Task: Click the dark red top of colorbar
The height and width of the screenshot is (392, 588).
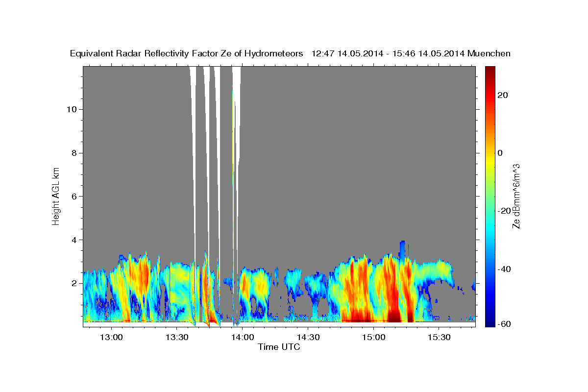Action: [x=489, y=71]
